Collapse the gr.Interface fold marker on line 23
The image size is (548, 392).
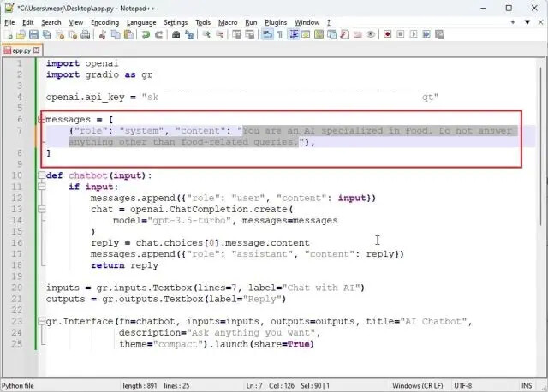(40, 321)
